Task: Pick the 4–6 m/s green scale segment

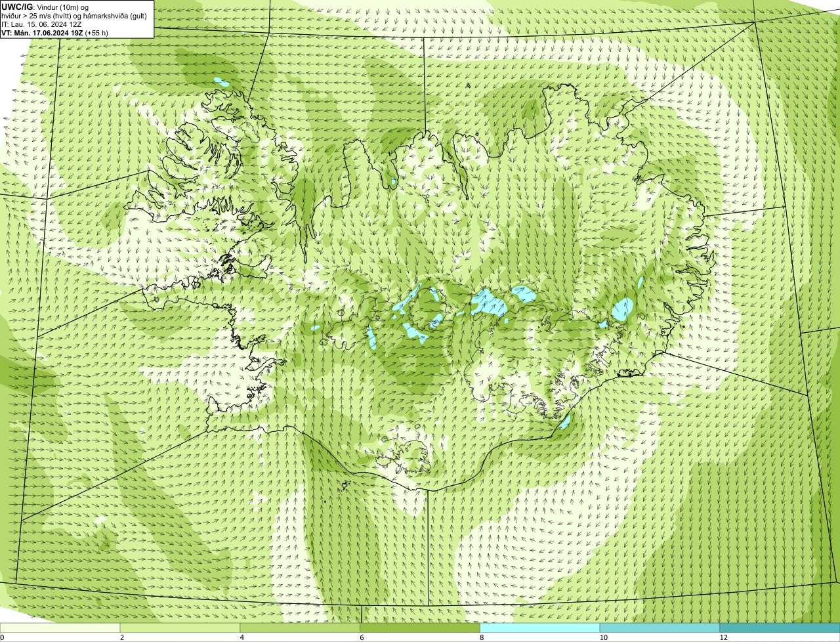Action: tap(301, 628)
